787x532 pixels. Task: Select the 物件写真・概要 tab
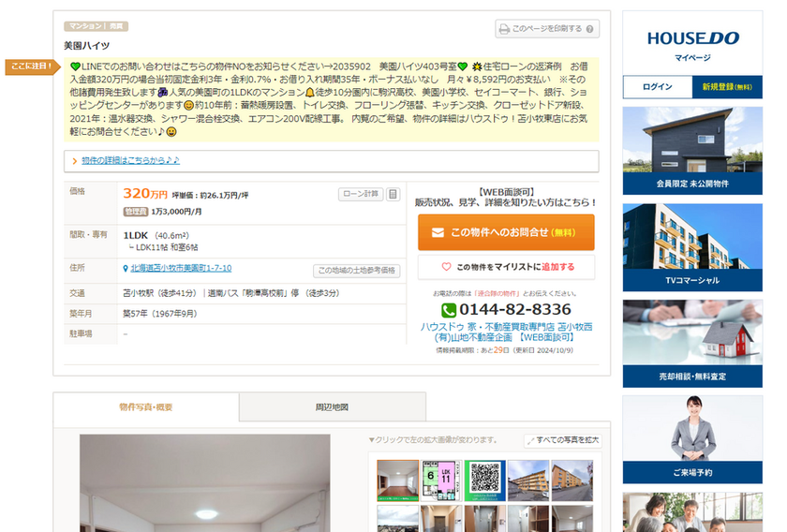point(146,407)
